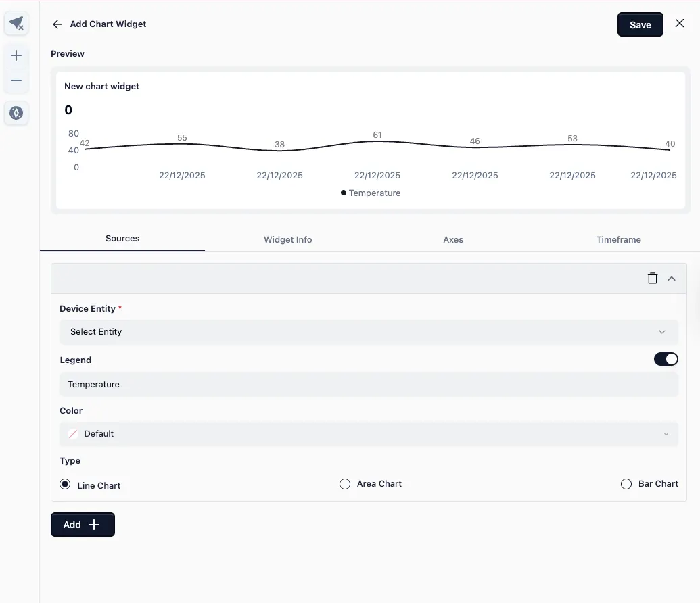Select the Area Chart radio button

[x=345, y=484]
